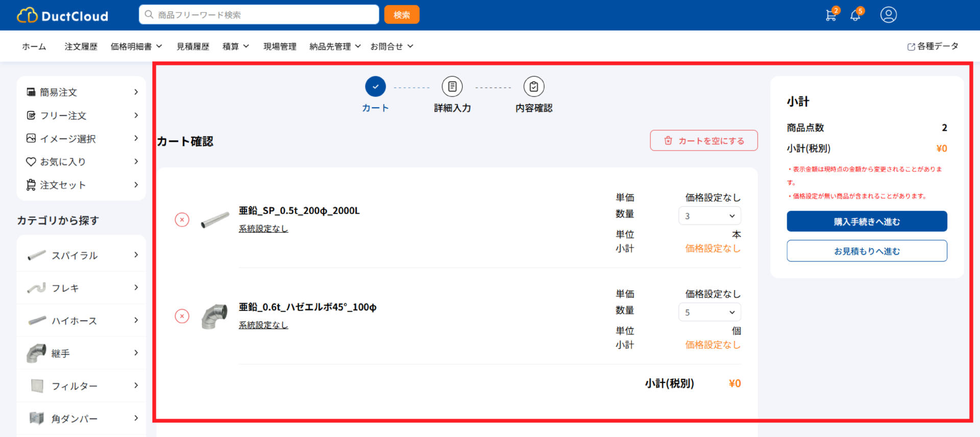Image resolution: width=980 pixels, height=437 pixels.
Task: Click the 内容確認 step icon
Action: tap(533, 87)
